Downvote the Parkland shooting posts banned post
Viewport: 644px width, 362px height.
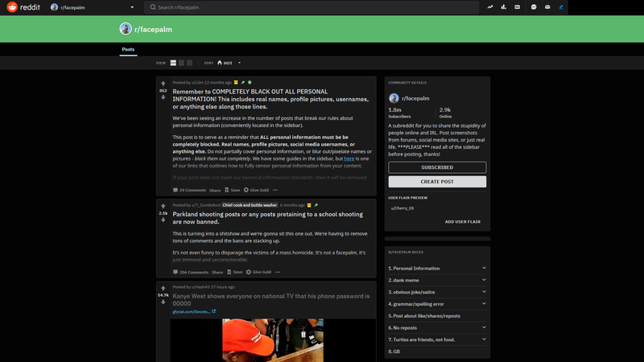163,220
